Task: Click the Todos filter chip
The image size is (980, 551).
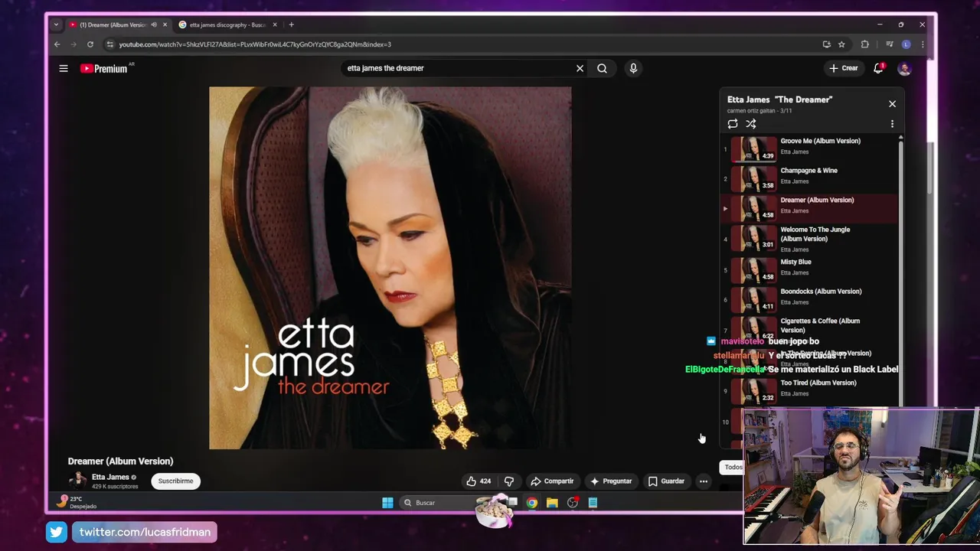Action: 733,467
